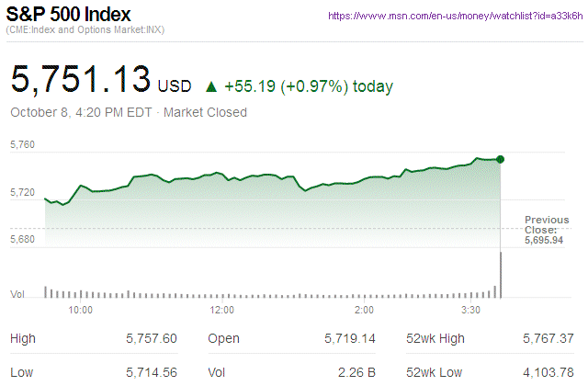The image size is (588, 386).
Task: Click the S&P 500 Index title
Action: tap(70, 16)
